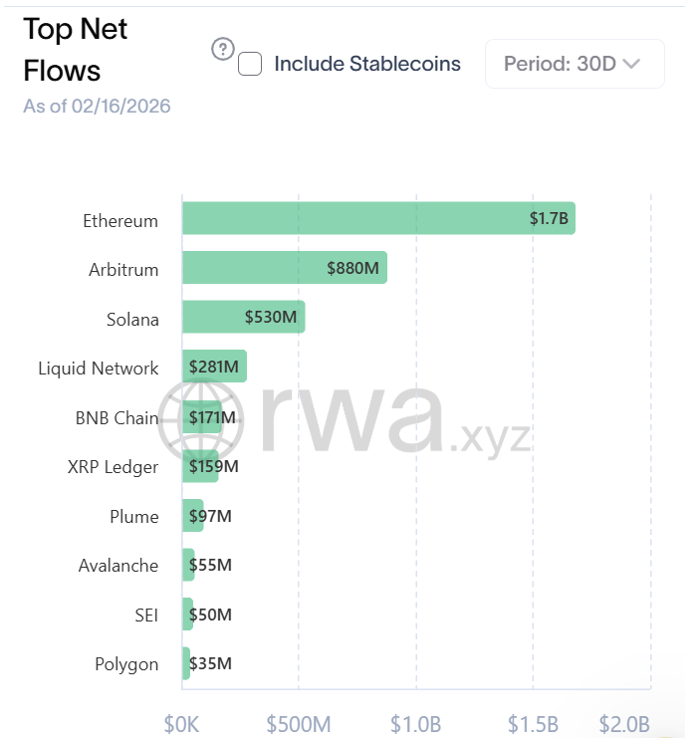Click the Plume $97M bar
The width and height of the screenshot is (700, 742).
click(193, 515)
